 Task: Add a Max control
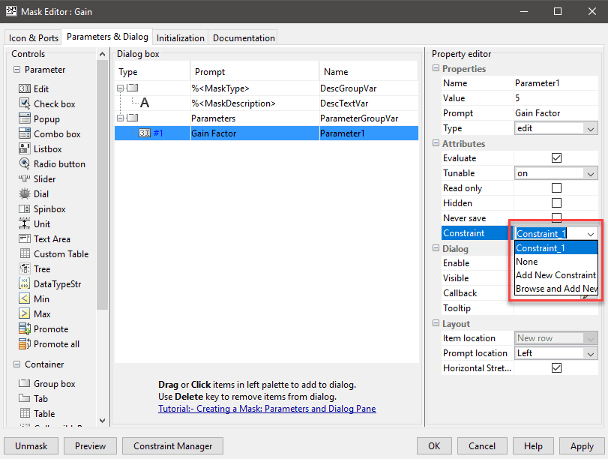pyautogui.click(x=35, y=314)
